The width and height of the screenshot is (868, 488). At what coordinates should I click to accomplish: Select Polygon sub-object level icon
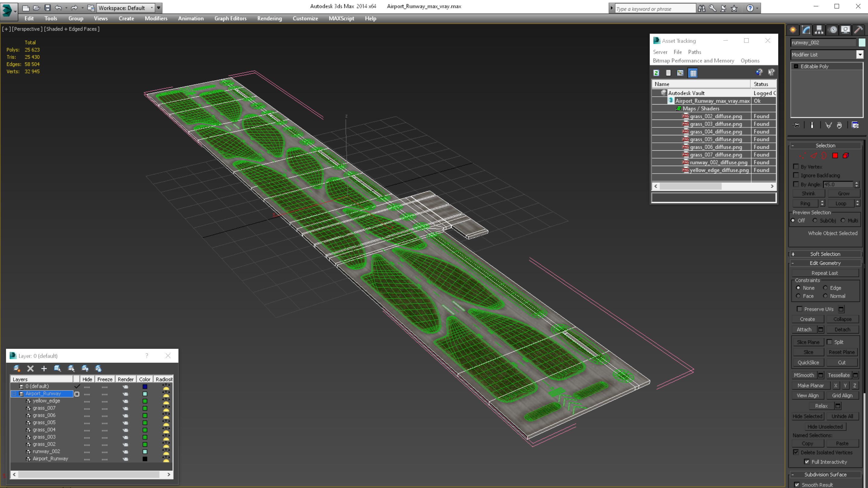[835, 156]
